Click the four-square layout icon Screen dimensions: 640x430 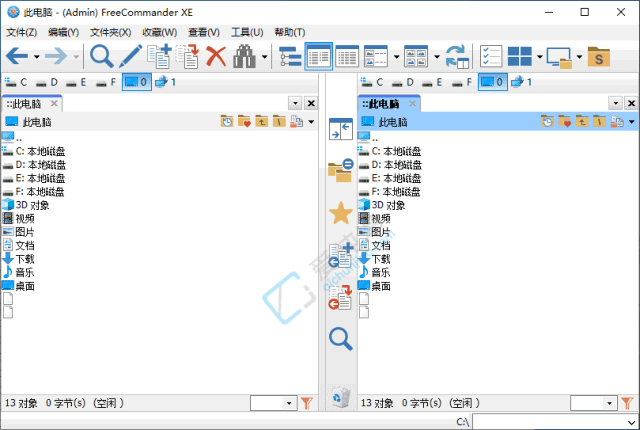pyautogui.click(x=520, y=56)
